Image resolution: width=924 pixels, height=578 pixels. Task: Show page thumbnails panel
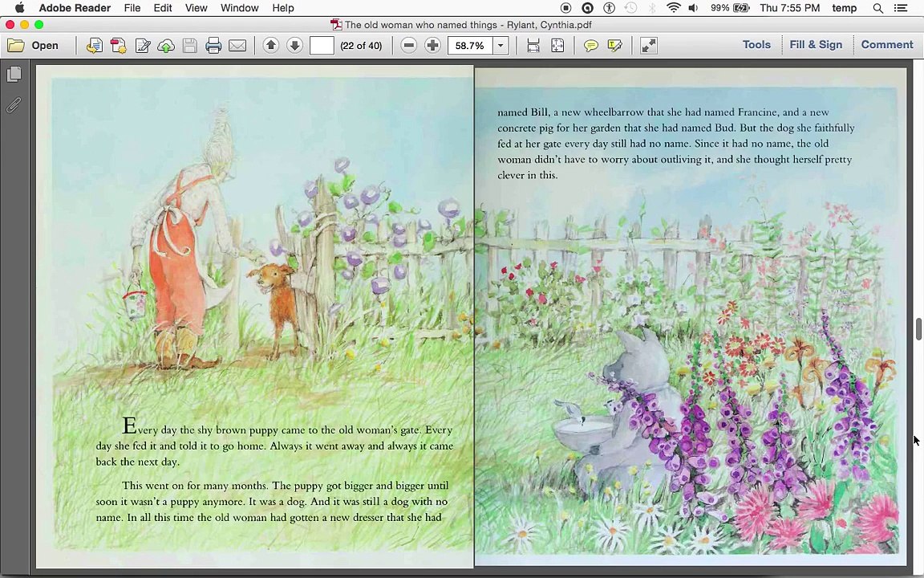pyautogui.click(x=14, y=75)
